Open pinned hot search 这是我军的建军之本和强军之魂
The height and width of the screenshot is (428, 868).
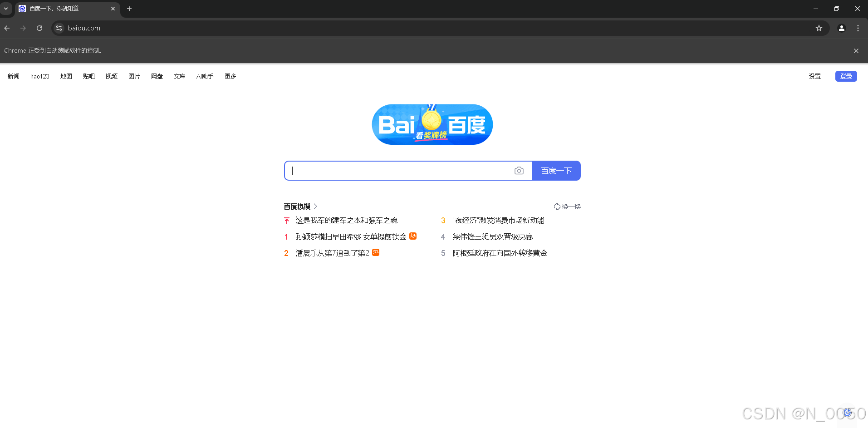pyautogui.click(x=347, y=221)
